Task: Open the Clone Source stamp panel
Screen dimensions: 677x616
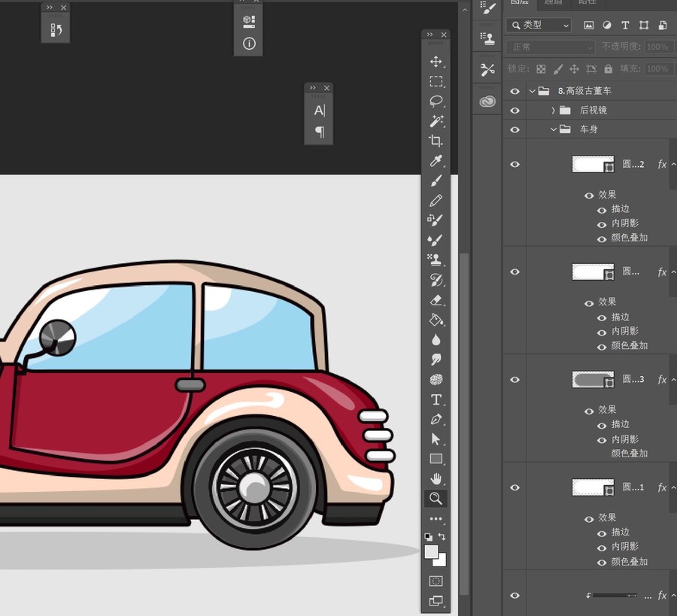Action: point(487,39)
